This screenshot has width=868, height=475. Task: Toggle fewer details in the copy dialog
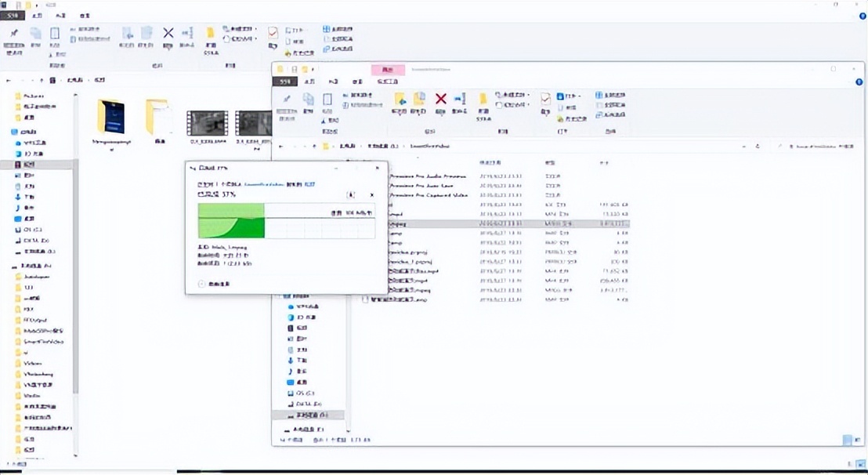(x=202, y=285)
